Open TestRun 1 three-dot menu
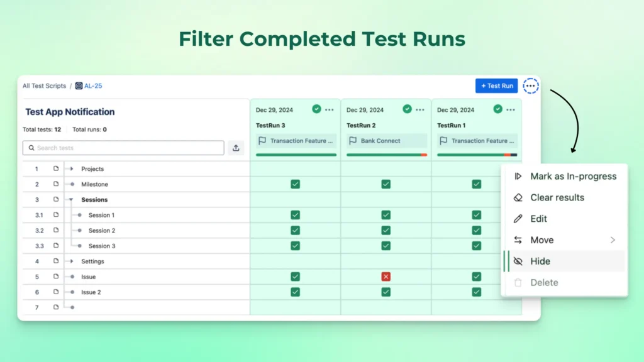The height and width of the screenshot is (362, 644). coord(511,109)
